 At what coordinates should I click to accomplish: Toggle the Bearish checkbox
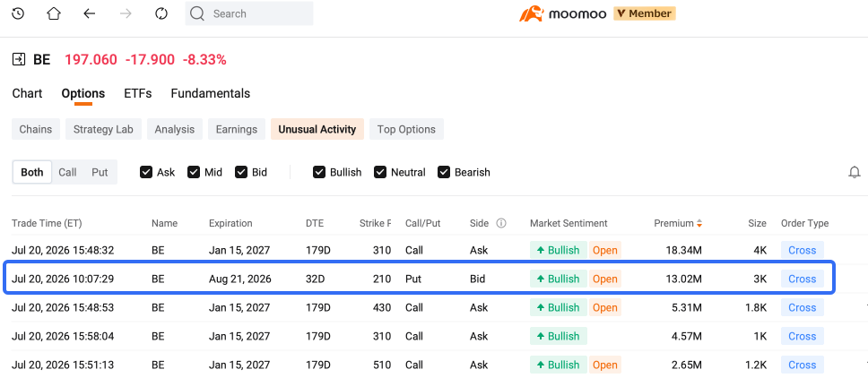click(443, 172)
